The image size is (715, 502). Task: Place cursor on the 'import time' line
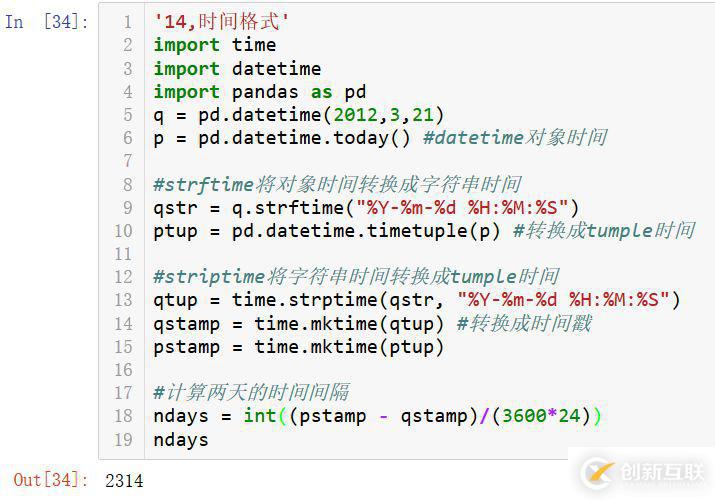[214, 45]
